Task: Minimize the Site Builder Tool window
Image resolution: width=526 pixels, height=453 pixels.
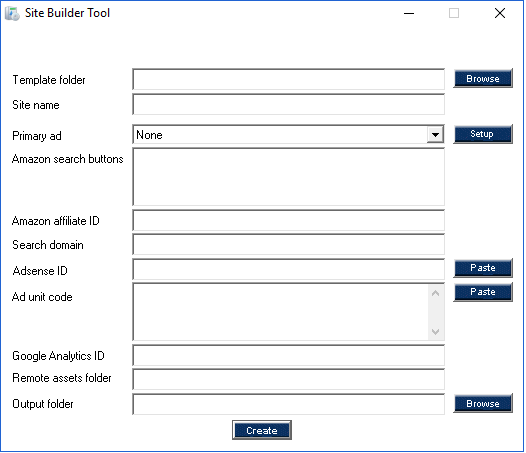Action: tap(409, 13)
